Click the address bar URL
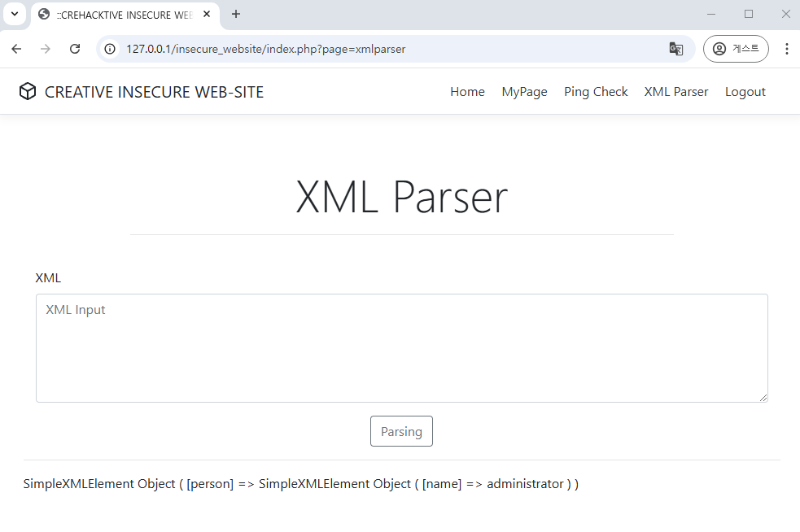800x532 pixels. point(266,49)
